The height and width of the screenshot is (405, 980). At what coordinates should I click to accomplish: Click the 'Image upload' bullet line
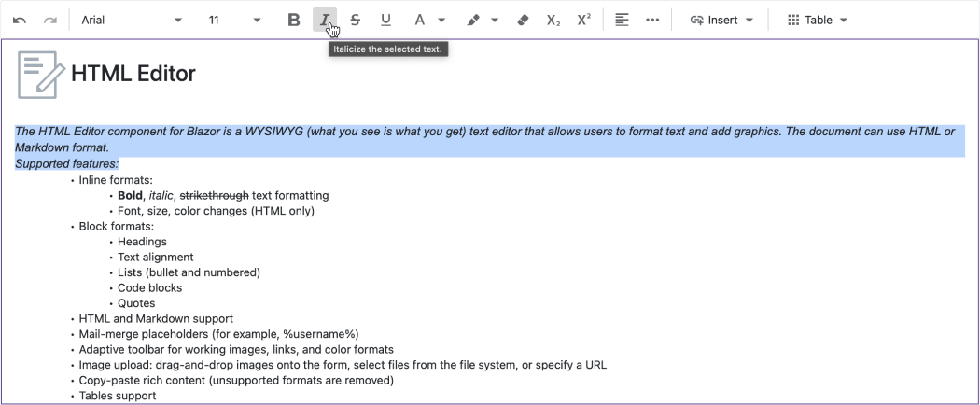click(343, 365)
